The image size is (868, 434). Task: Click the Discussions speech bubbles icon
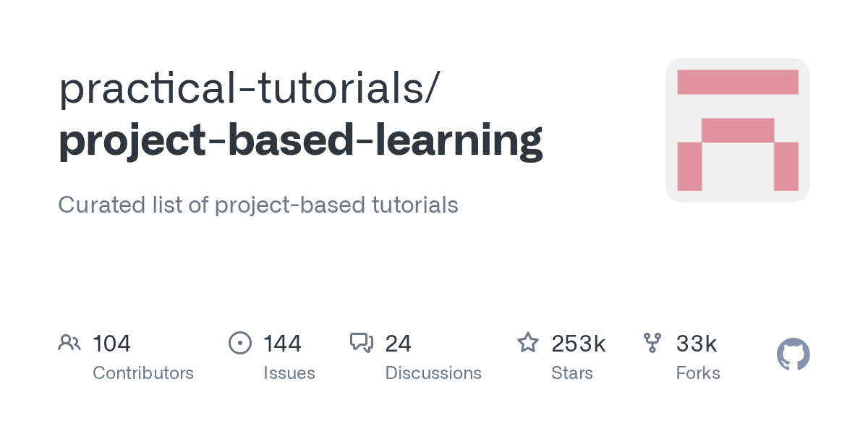pyautogui.click(x=362, y=343)
